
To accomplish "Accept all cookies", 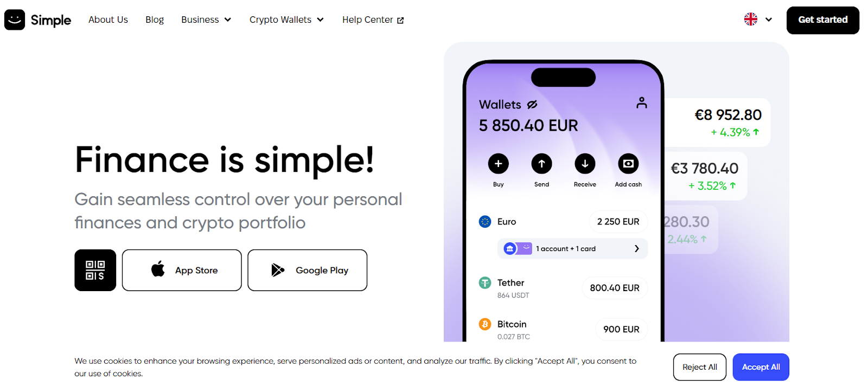I will click(761, 367).
